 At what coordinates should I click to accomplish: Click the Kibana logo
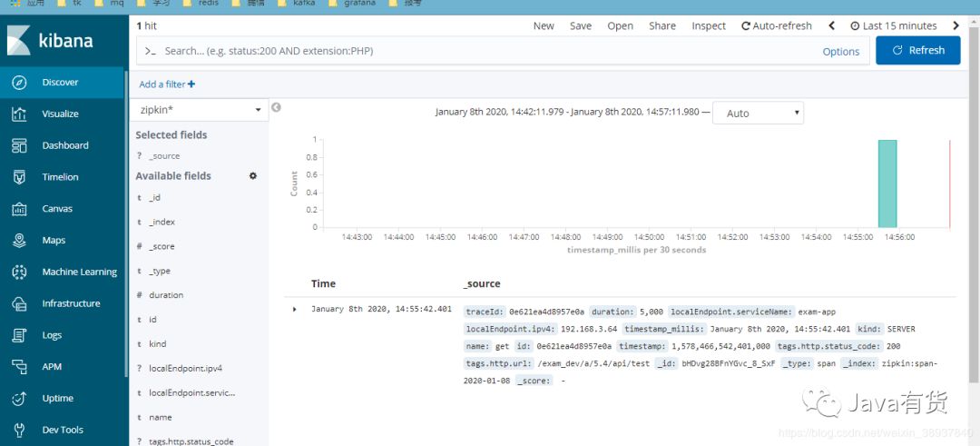click(50, 41)
